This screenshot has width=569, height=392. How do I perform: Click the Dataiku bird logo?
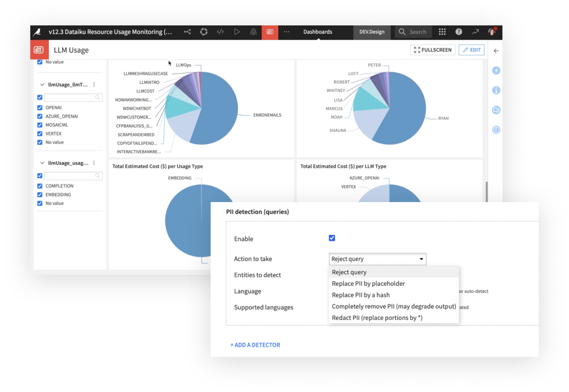pyautogui.click(x=37, y=32)
